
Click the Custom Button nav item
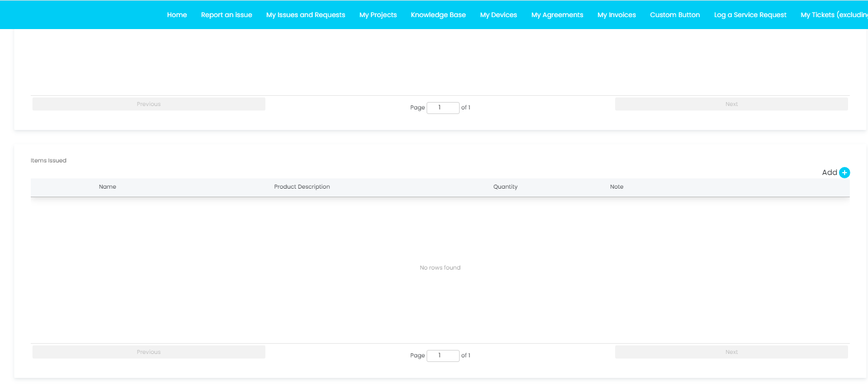[x=674, y=15]
